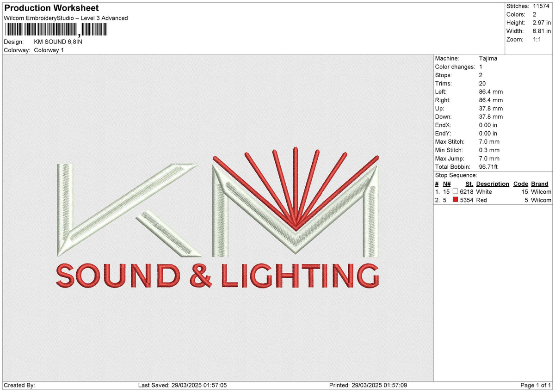Image resolution: width=555 pixels, height=392 pixels.
Task: Click the 'N#' column header
Action: 446,184
